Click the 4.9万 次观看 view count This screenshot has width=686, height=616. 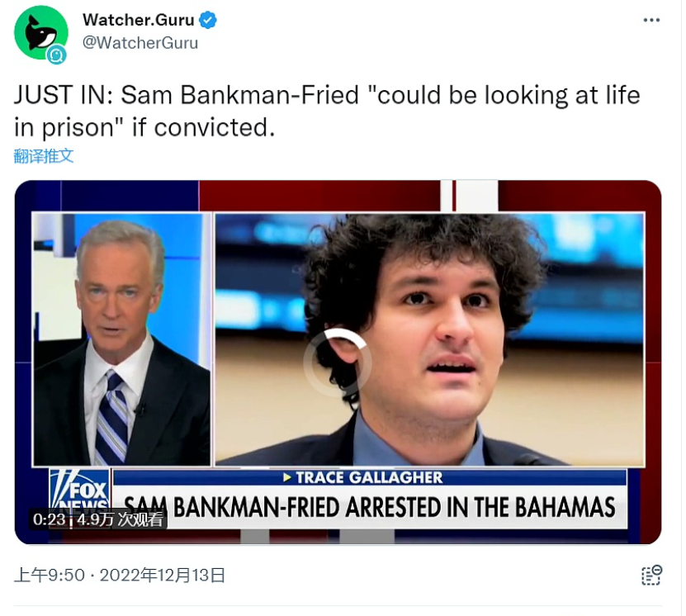coord(121,519)
